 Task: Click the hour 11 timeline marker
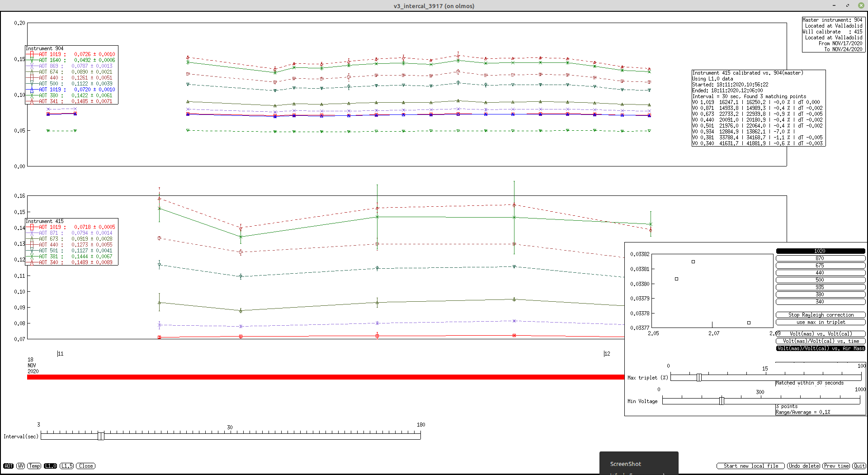[x=60, y=354]
